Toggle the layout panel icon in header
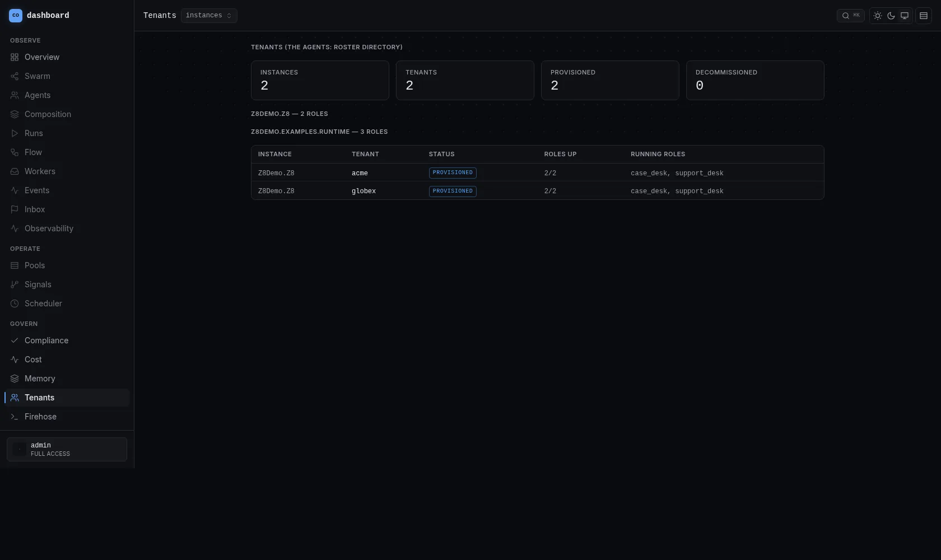This screenshot has width=941, height=560. [924, 16]
